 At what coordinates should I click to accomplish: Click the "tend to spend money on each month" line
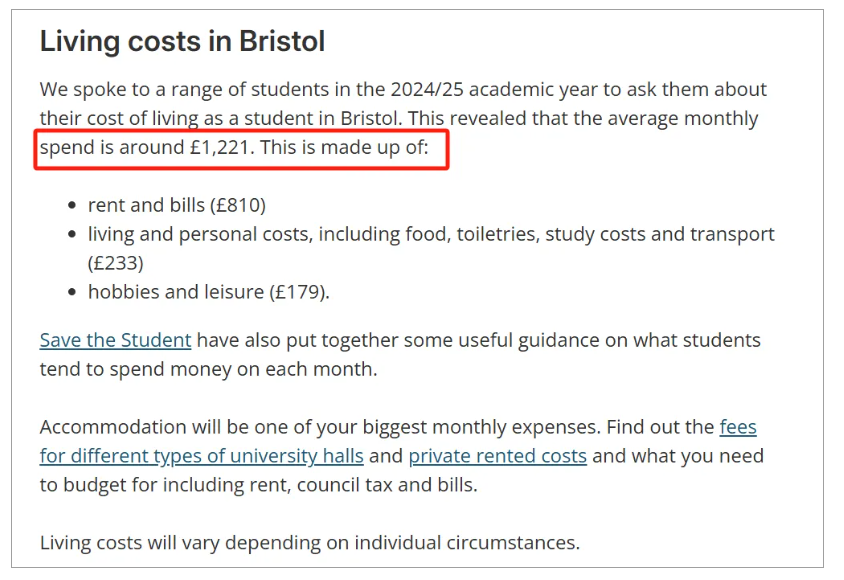(x=208, y=369)
